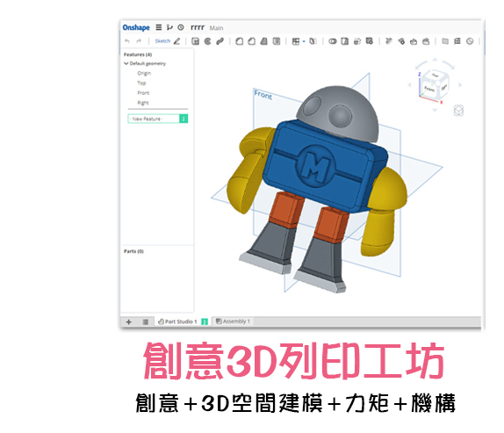The height and width of the screenshot is (433, 504).
Task: Select the Extrude tool icon
Action: pos(195,41)
